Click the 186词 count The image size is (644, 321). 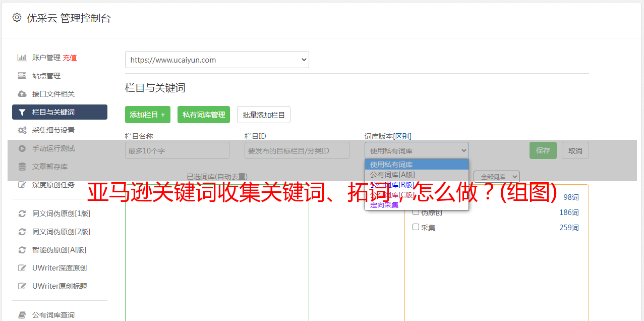pyautogui.click(x=569, y=212)
